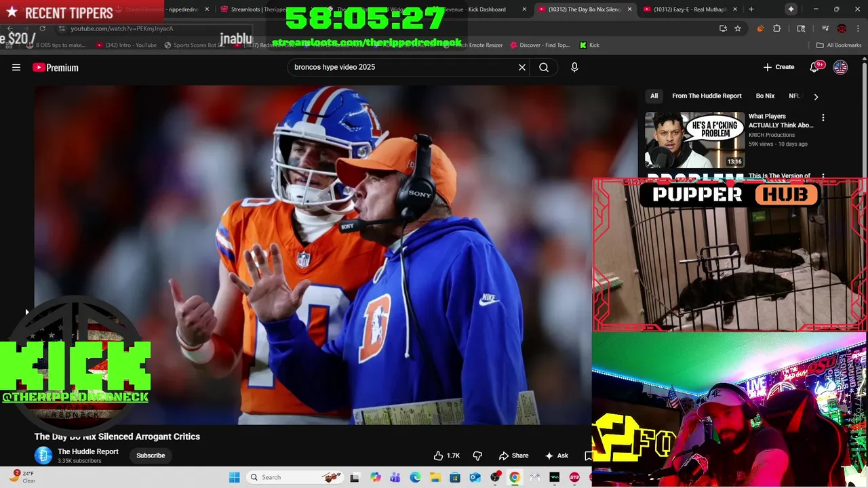Image resolution: width=868 pixels, height=488 pixels.
Task: Open The Huddle Report channel name
Action: (88, 451)
